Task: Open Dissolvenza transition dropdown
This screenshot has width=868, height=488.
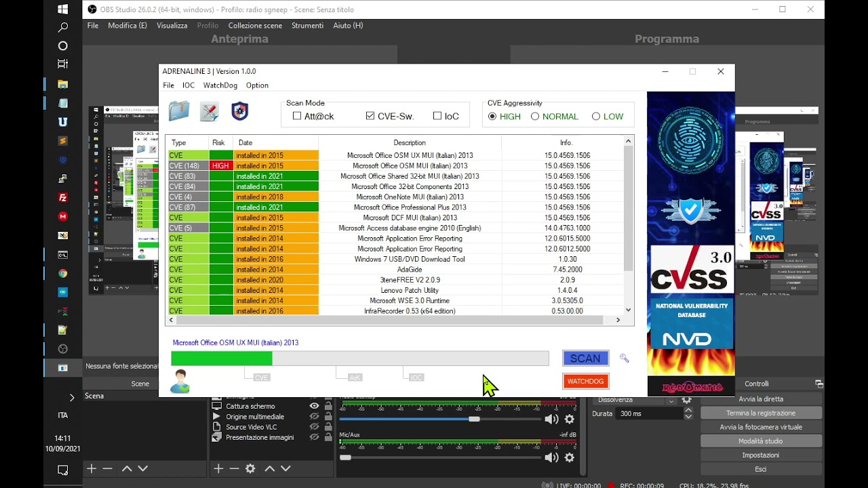Action: 671,400
